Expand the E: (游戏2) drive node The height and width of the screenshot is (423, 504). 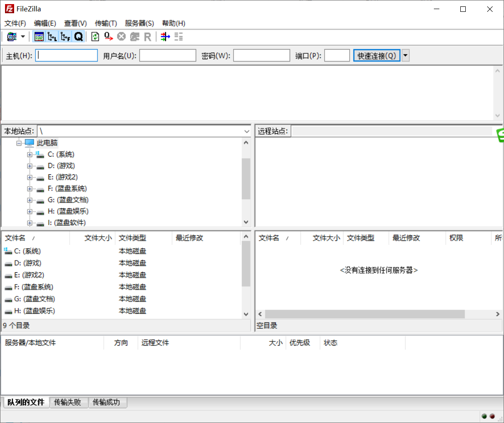coord(30,178)
